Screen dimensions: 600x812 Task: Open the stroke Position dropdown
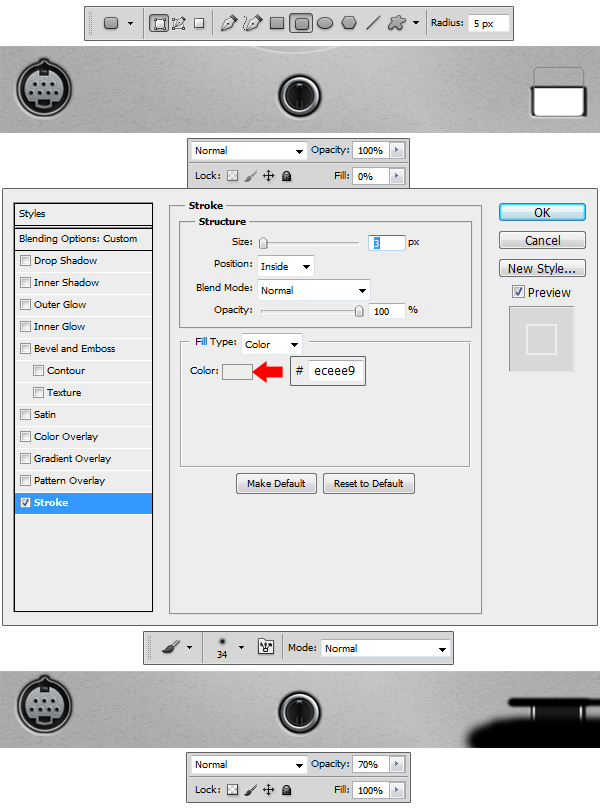[285, 266]
